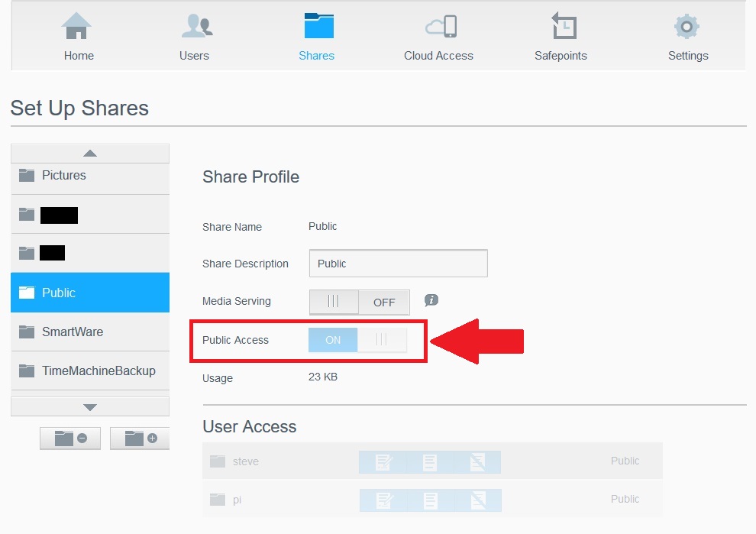Screen dimensions: 756x534
Task: Click the remove share folder-minus button
Action: point(70,438)
